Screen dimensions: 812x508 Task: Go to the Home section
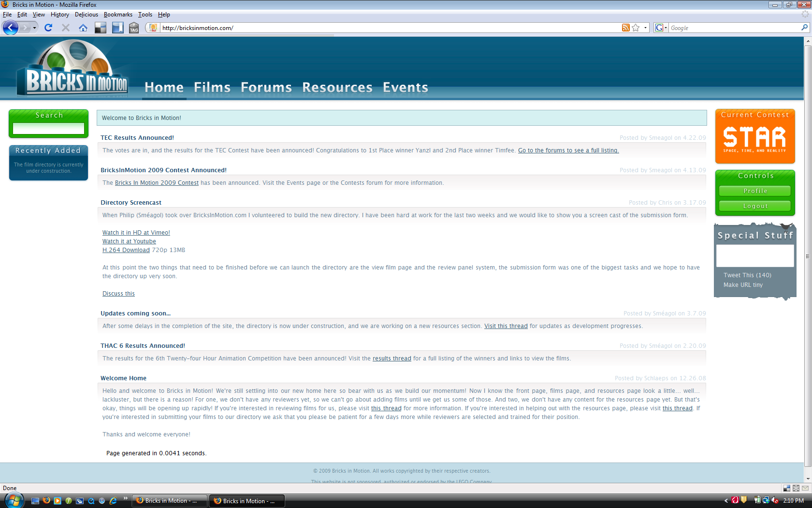tap(164, 88)
